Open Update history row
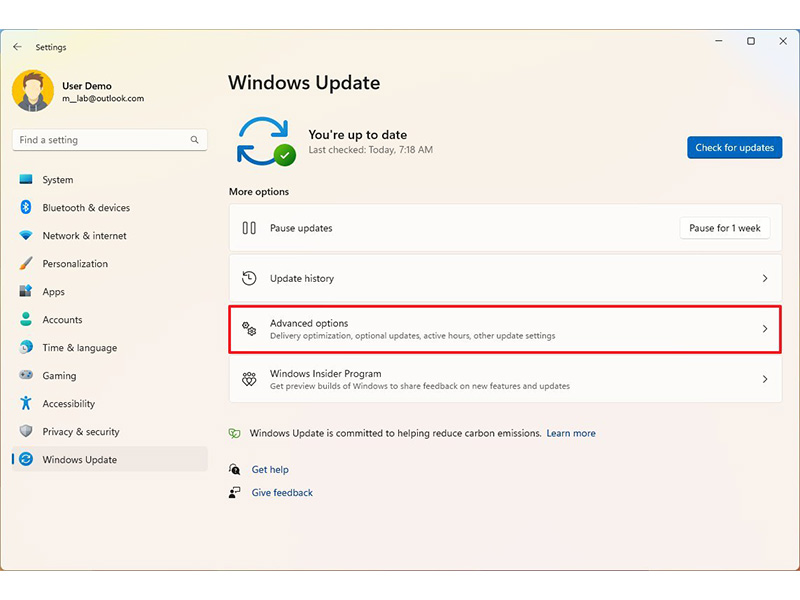 tap(505, 278)
